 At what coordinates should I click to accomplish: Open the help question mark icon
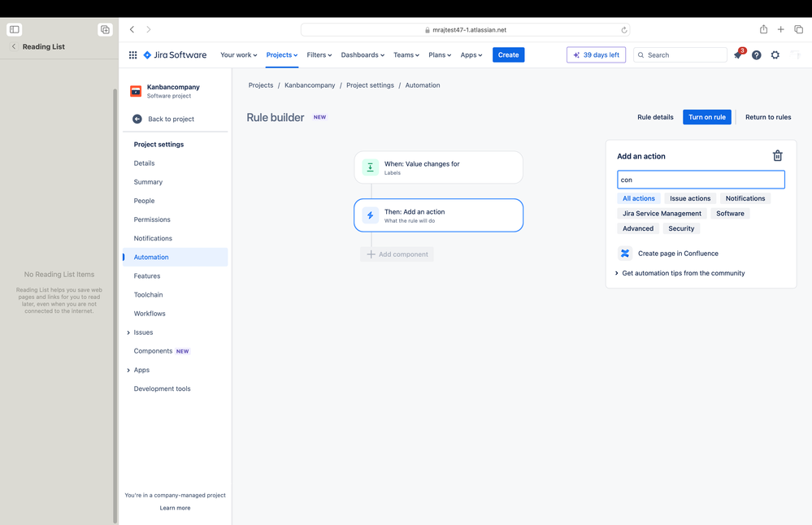757,55
